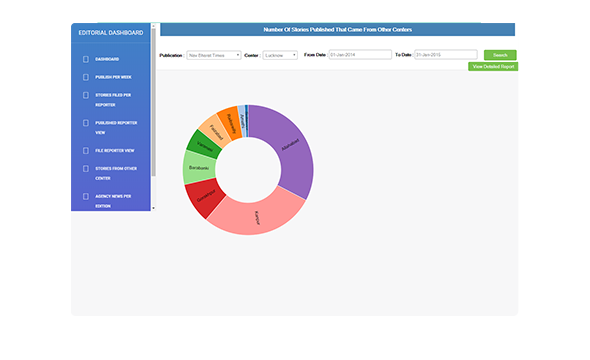Screen dimensions: 590x360
Task: Click the To Date input field
Action: (x=446, y=55)
